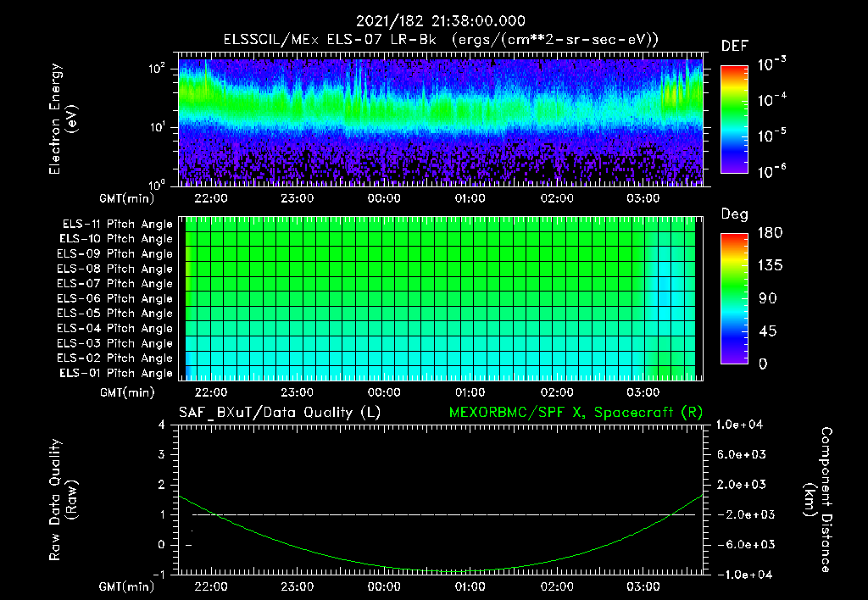The image size is (868, 600).
Task: Click the '1.0e+04' right-axis tick value
Action: 739,425
